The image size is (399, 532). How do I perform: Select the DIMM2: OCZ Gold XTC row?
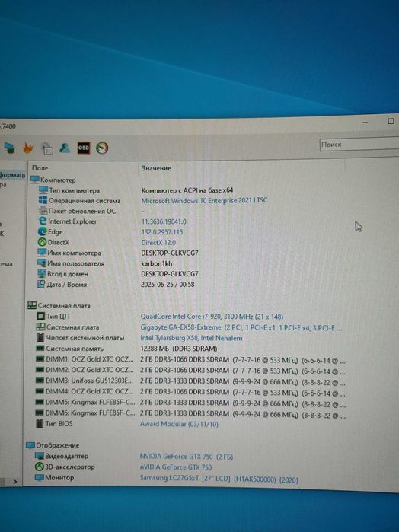[x=190, y=371]
